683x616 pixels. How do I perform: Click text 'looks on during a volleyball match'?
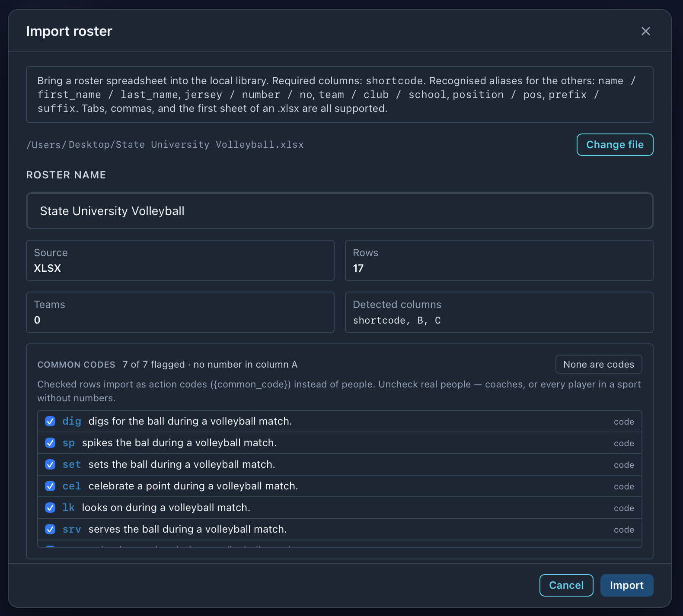(x=166, y=508)
